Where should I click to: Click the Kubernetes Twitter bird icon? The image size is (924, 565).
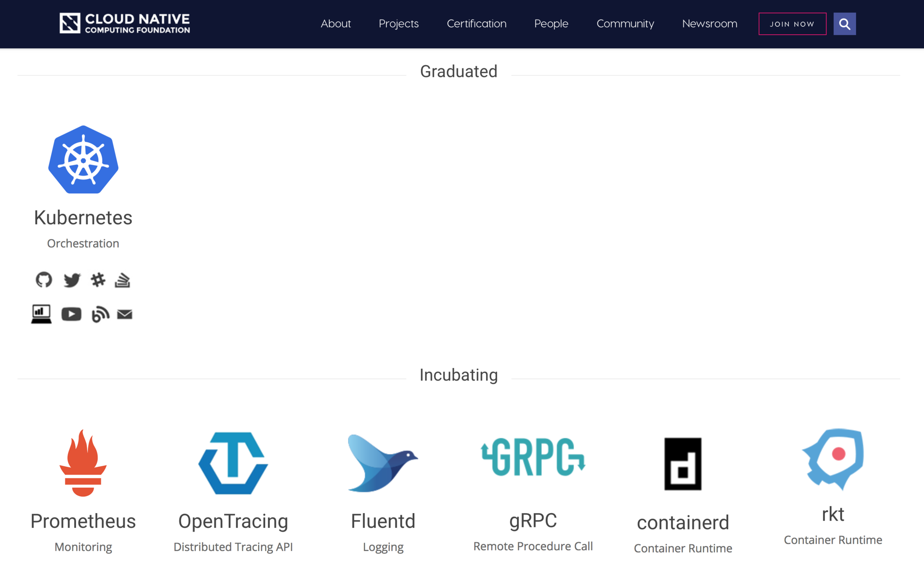pos(72,280)
